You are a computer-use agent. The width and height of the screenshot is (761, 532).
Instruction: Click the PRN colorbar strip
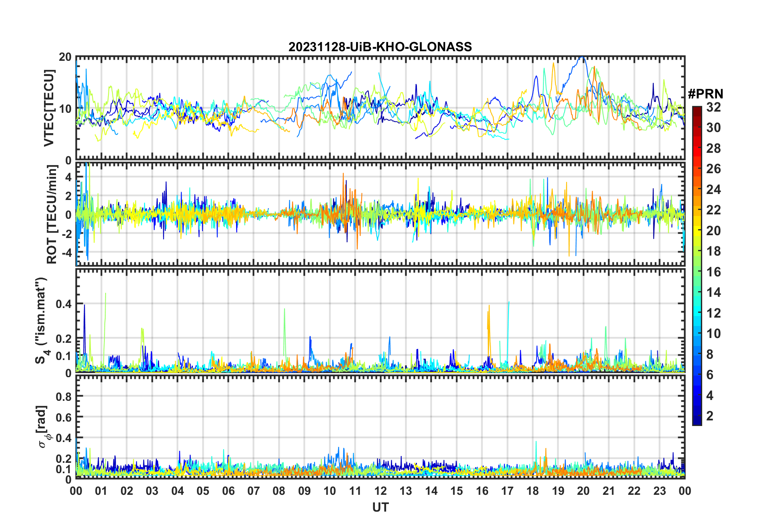tap(697, 266)
